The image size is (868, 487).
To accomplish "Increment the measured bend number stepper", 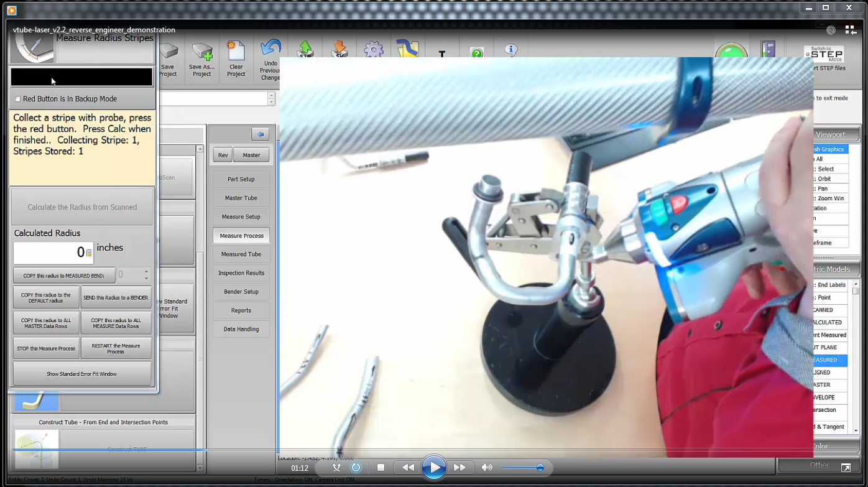I will coord(146,271).
